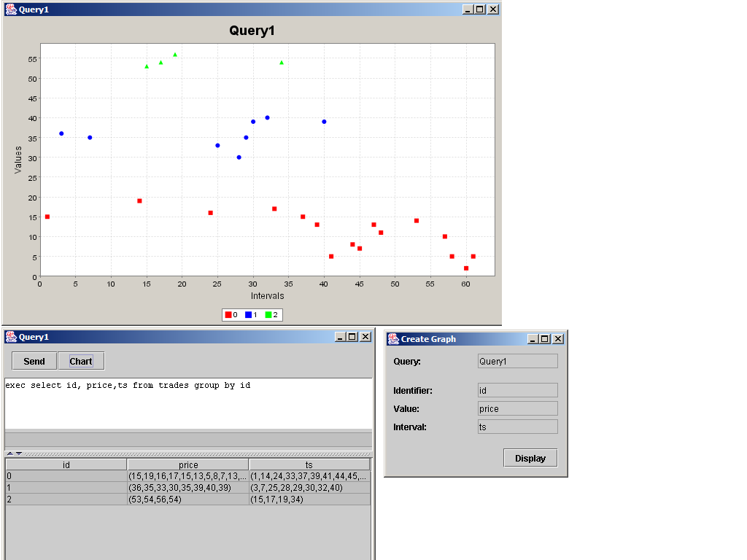Collapse split pane using the up arrow
The height and width of the screenshot is (560, 747).
tap(9, 454)
